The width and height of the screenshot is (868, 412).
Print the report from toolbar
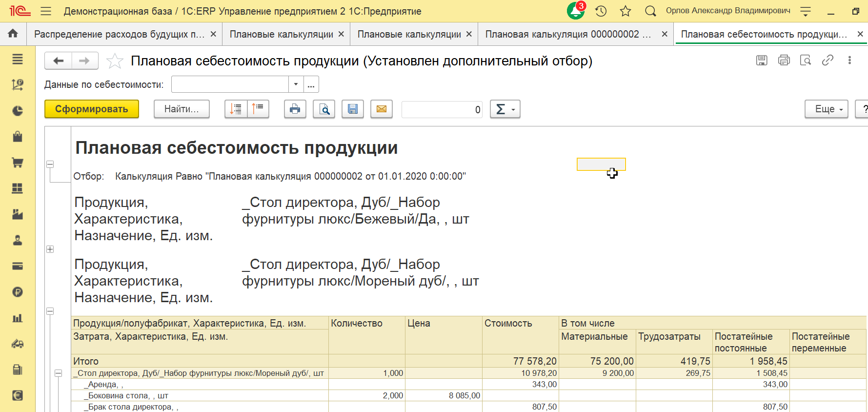click(x=295, y=109)
